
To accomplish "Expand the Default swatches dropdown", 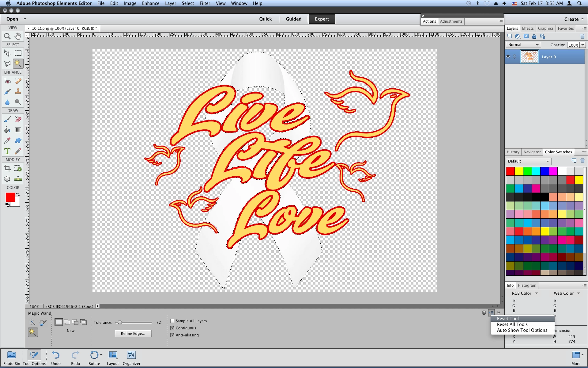I will coord(528,161).
